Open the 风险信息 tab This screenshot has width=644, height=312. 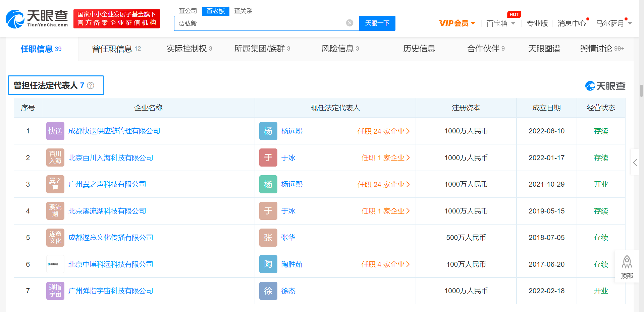[340, 49]
